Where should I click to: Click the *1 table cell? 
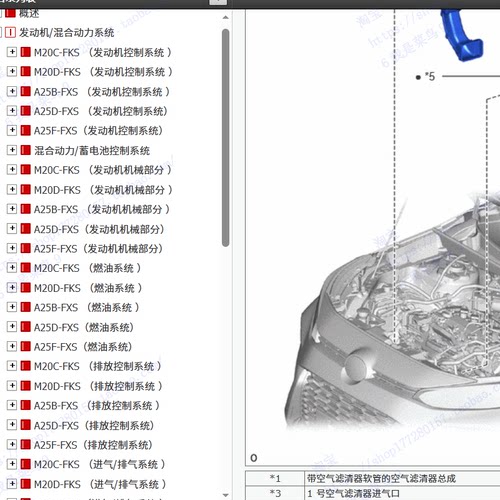click(275, 478)
